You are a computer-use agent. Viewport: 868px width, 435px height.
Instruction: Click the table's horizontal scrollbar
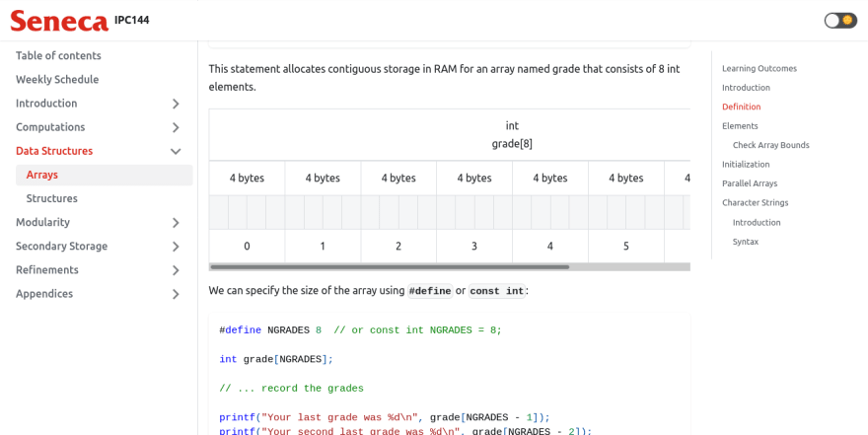(390, 266)
